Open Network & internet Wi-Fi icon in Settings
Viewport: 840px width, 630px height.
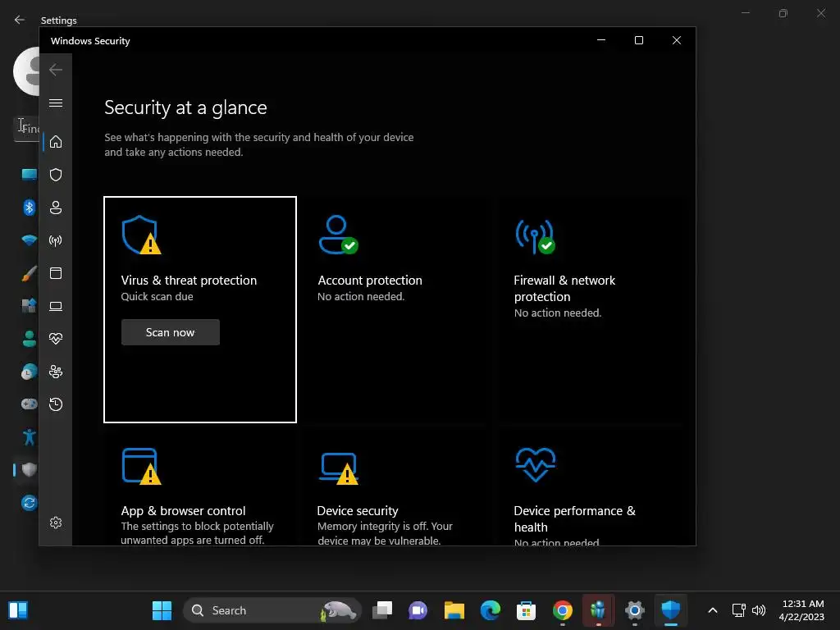pyautogui.click(x=29, y=240)
